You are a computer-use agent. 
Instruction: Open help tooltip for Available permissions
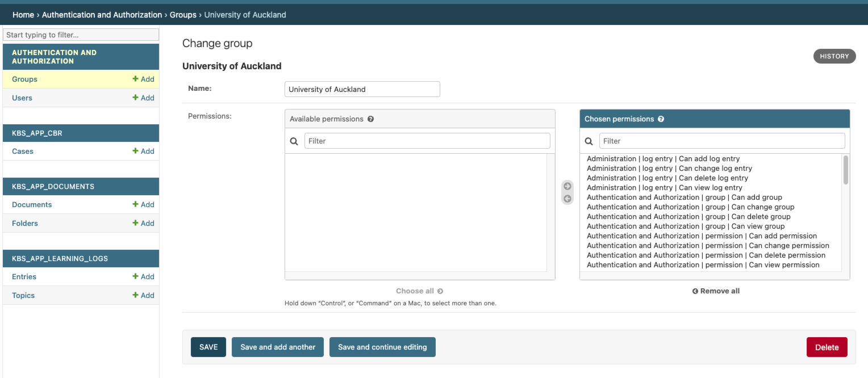click(371, 119)
